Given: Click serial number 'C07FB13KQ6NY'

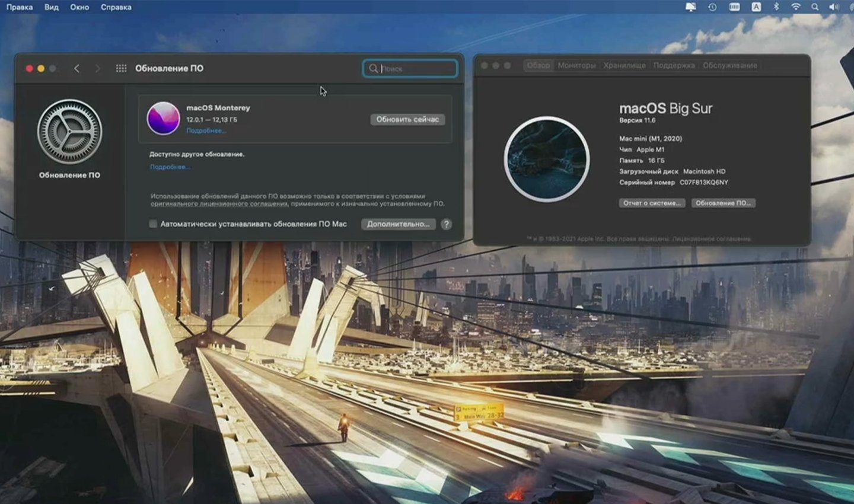Looking at the screenshot, I should [704, 183].
